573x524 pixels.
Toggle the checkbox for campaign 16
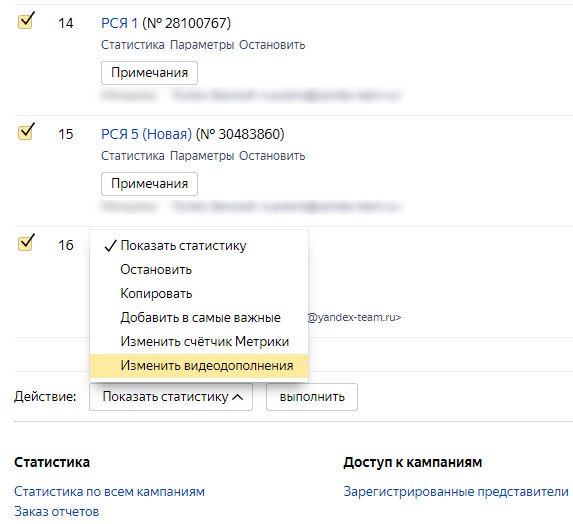pos(26,243)
